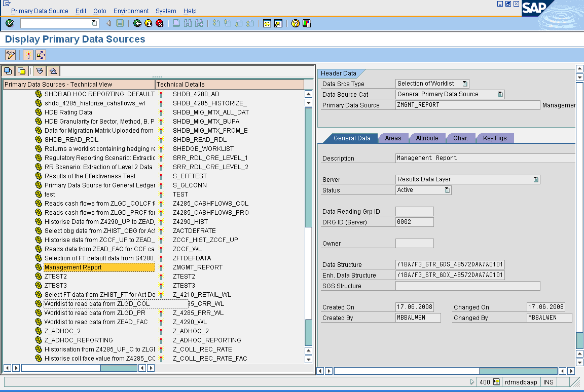584x392 pixels.
Task: Click inside the Owner input field
Action: (x=416, y=243)
